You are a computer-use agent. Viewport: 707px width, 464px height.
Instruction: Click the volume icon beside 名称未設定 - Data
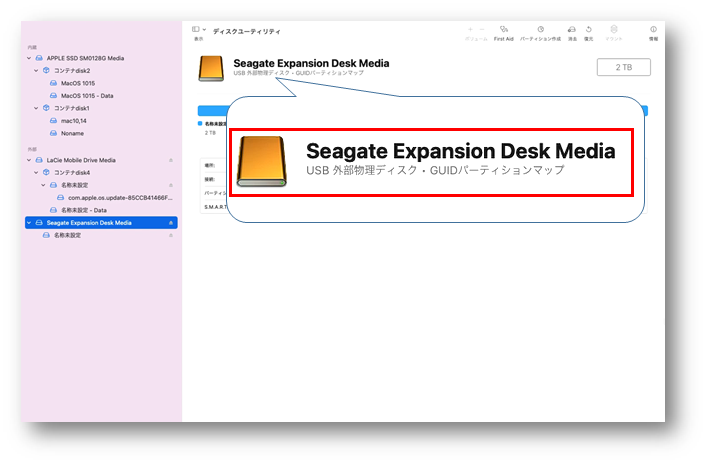54,210
